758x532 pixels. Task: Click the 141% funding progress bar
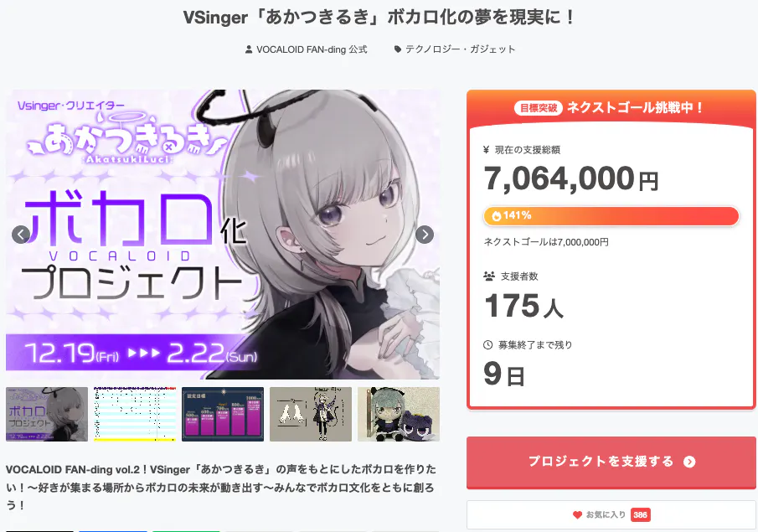click(x=611, y=215)
